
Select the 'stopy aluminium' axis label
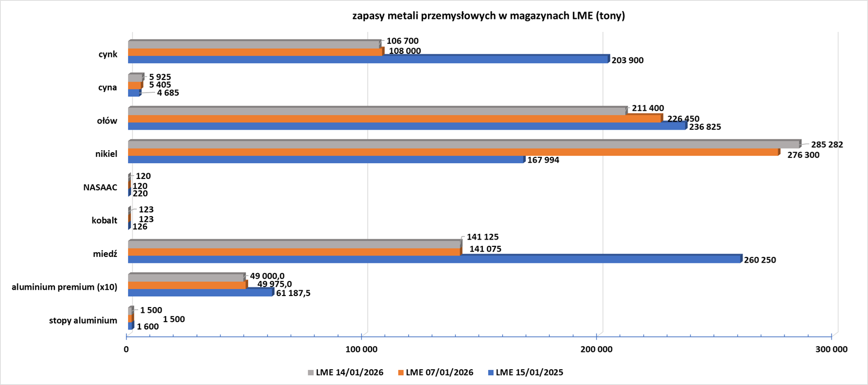83,320
